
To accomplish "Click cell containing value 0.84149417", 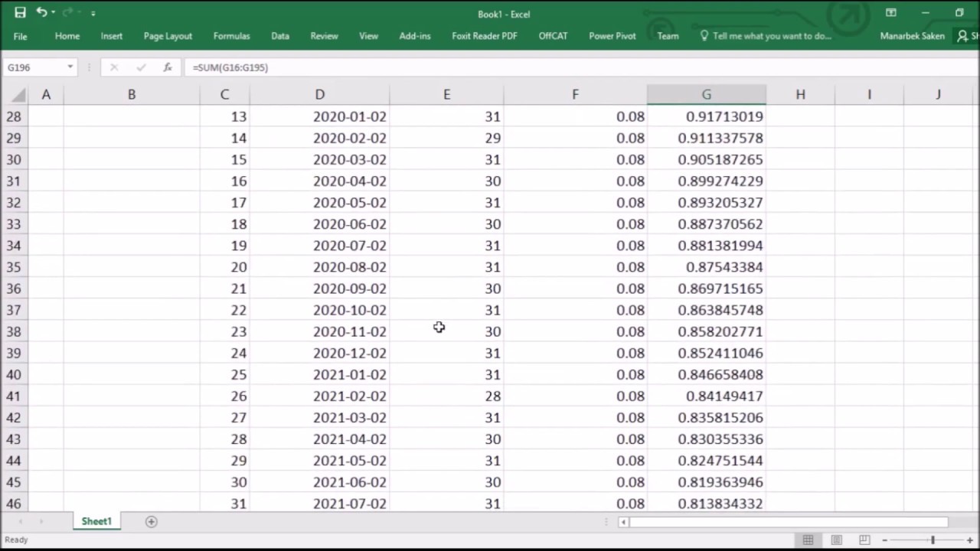I will pyautogui.click(x=706, y=396).
